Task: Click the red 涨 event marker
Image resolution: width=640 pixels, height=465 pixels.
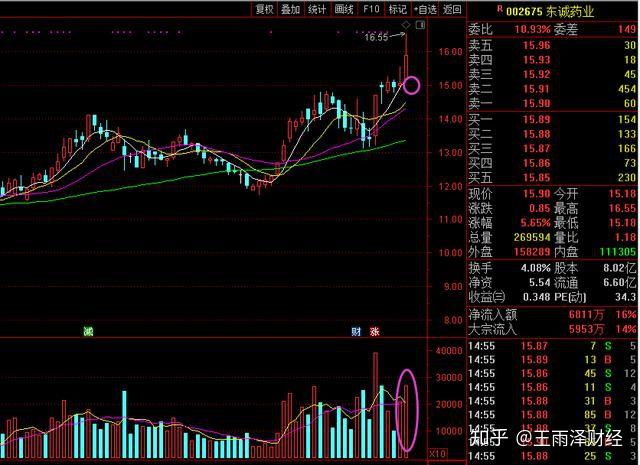Action: point(375,332)
